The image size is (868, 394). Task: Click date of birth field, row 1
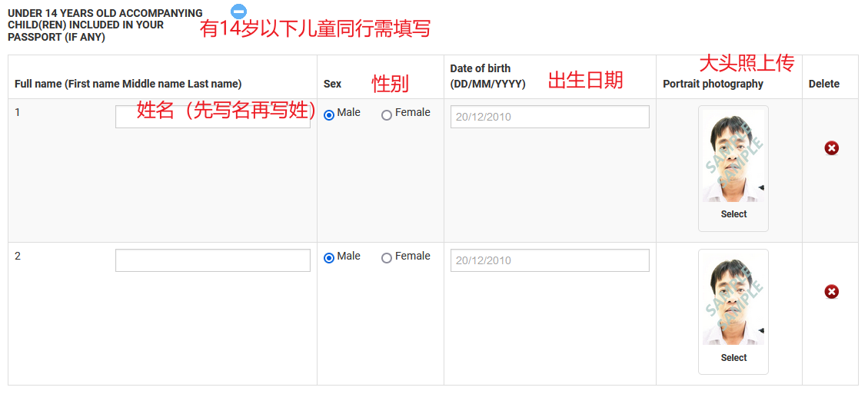(550, 117)
